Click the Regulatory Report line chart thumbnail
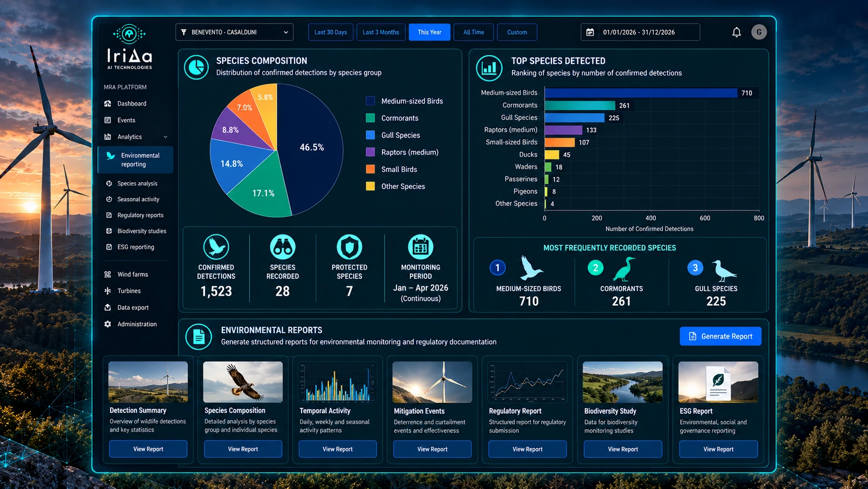868x489 pixels. pos(527,382)
